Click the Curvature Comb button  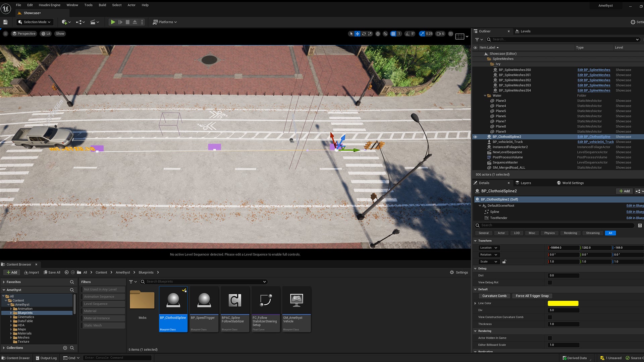[494, 296]
